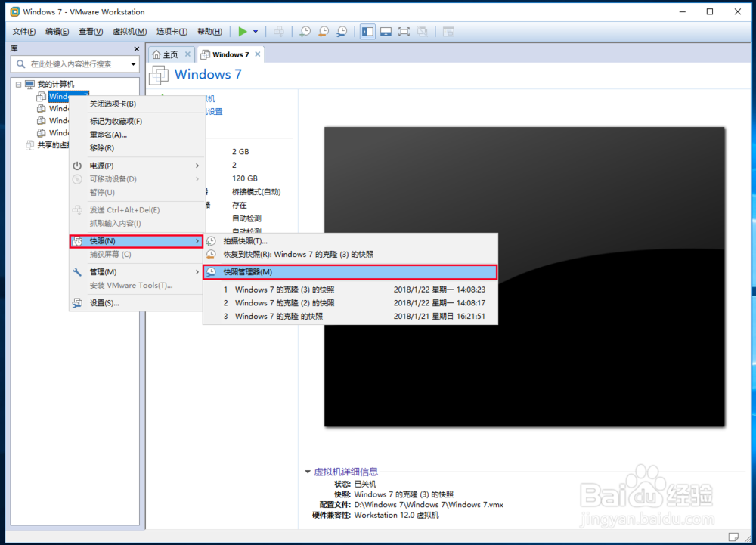756x545 pixels.
Task: Click the black virtual machine preview screen
Action: click(525, 277)
